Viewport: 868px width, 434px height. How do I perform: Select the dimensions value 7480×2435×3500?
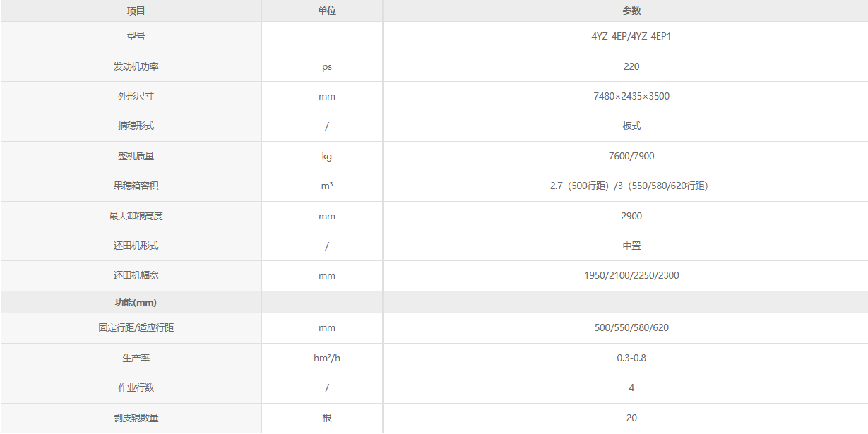point(631,96)
